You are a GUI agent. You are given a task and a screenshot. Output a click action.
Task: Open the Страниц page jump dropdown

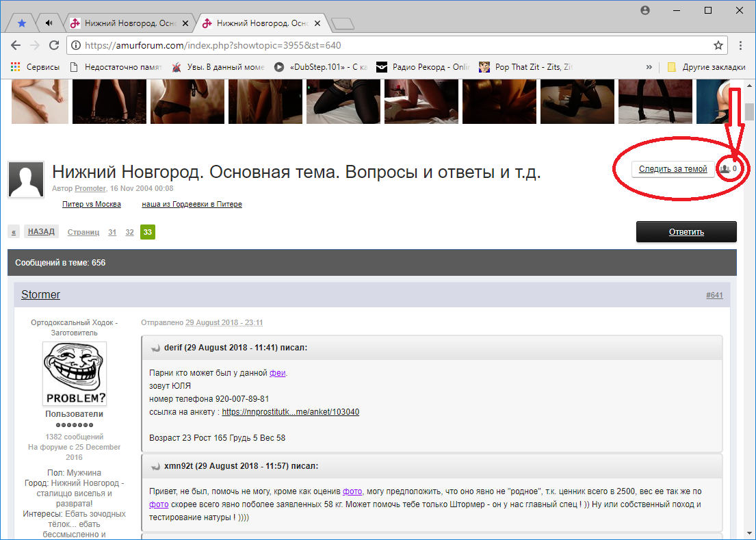pos(83,232)
